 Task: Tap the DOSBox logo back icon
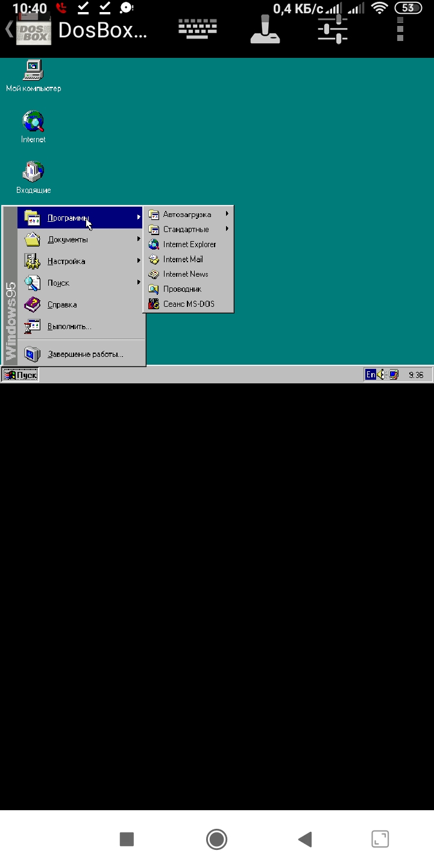tap(29, 30)
